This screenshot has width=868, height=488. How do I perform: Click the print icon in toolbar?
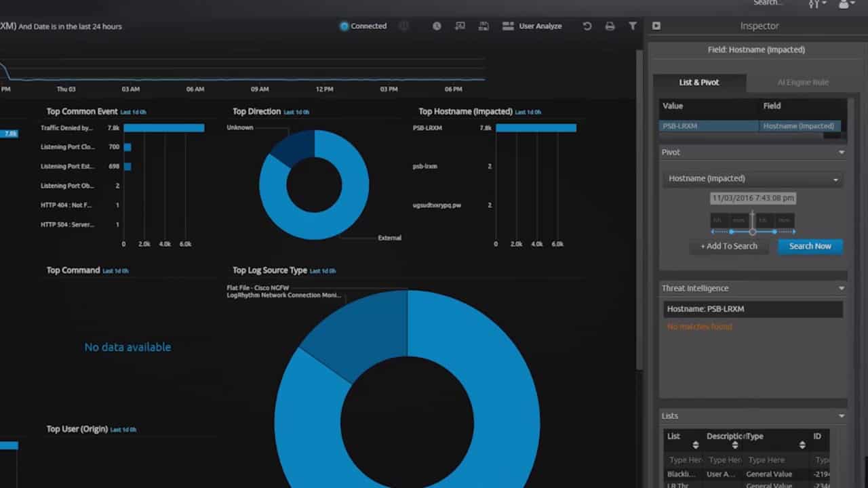pyautogui.click(x=610, y=26)
